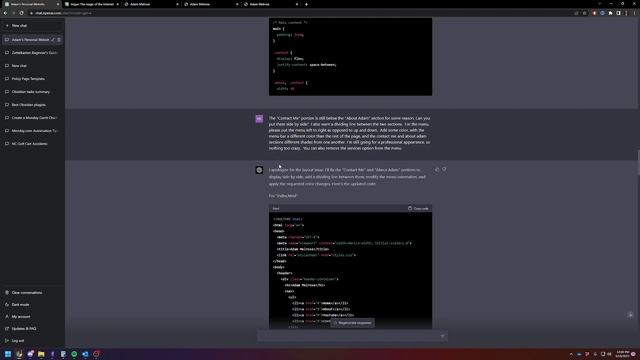Close the Magic of the Internet tab
The width and height of the screenshot is (640, 360).
pyautogui.click(x=118, y=4)
